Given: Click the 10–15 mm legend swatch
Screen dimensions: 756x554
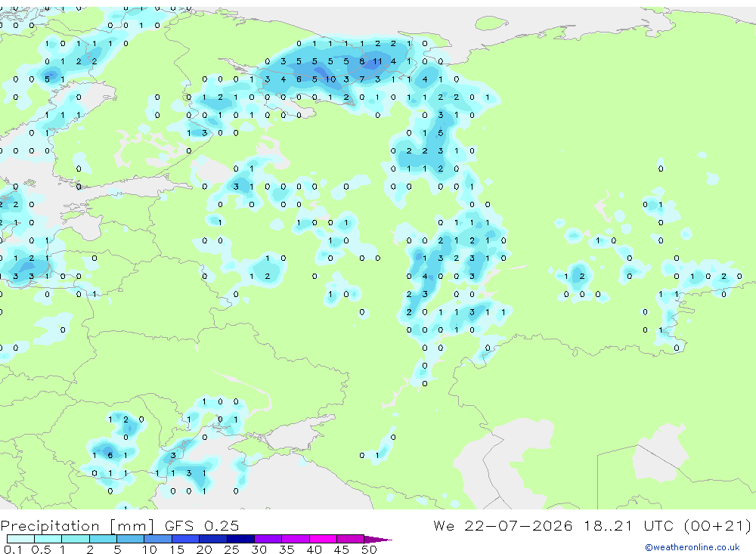Looking at the screenshot, I should click(x=158, y=539).
